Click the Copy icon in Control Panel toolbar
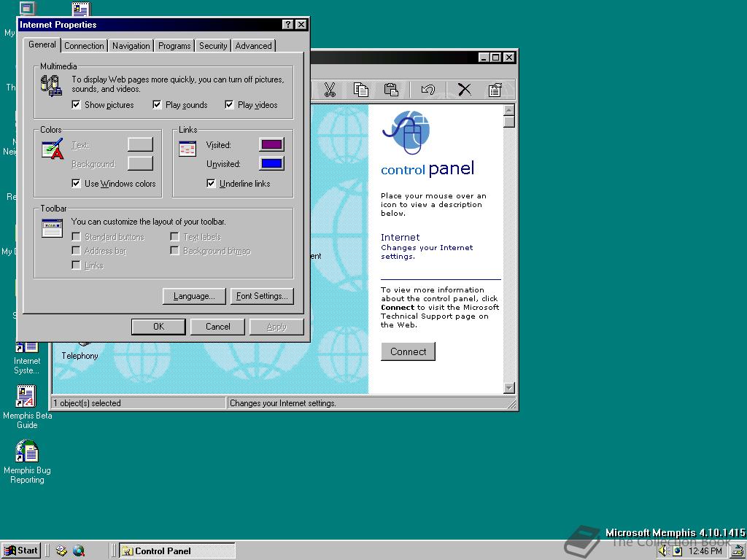The width and height of the screenshot is (747, 560). pos(360,90)
